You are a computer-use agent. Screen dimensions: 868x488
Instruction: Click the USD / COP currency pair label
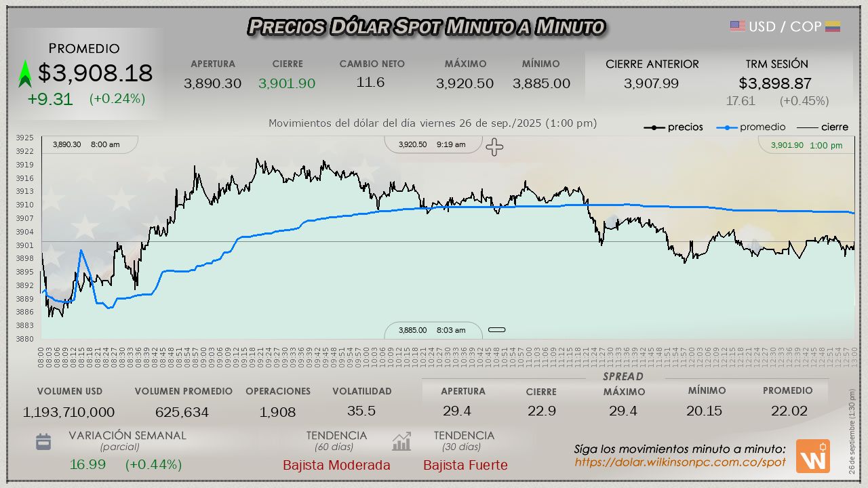click(785, 26)
